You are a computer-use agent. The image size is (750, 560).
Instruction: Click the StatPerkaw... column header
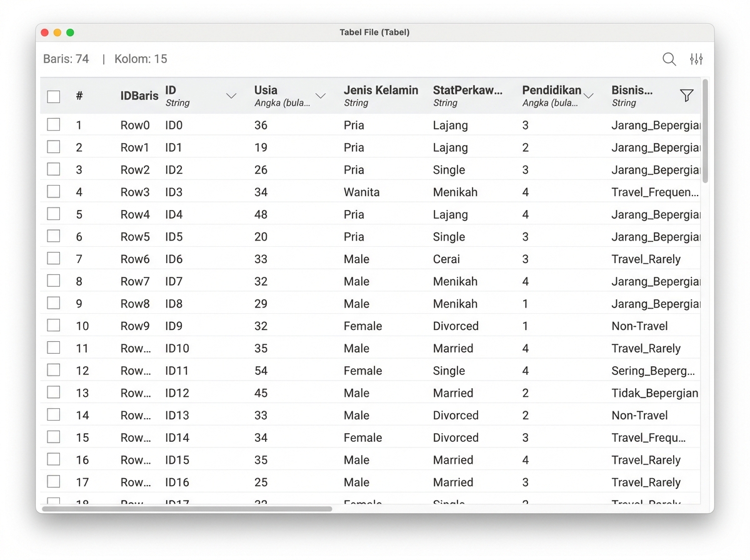point(467,96)
